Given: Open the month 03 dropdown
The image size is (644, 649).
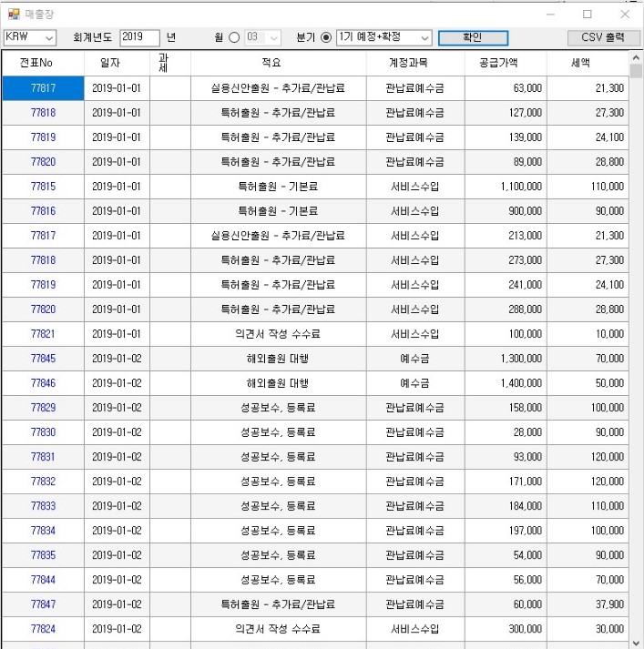Looking at the screenshot, I should (x=262, y=37).
